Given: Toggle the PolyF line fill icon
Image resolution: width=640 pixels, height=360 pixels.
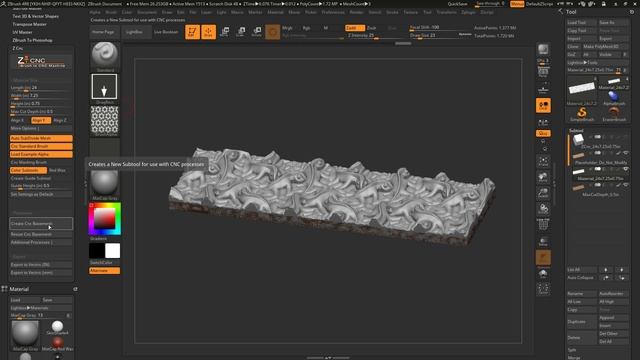Looking at the screenshot, I should tap(543, 225).
